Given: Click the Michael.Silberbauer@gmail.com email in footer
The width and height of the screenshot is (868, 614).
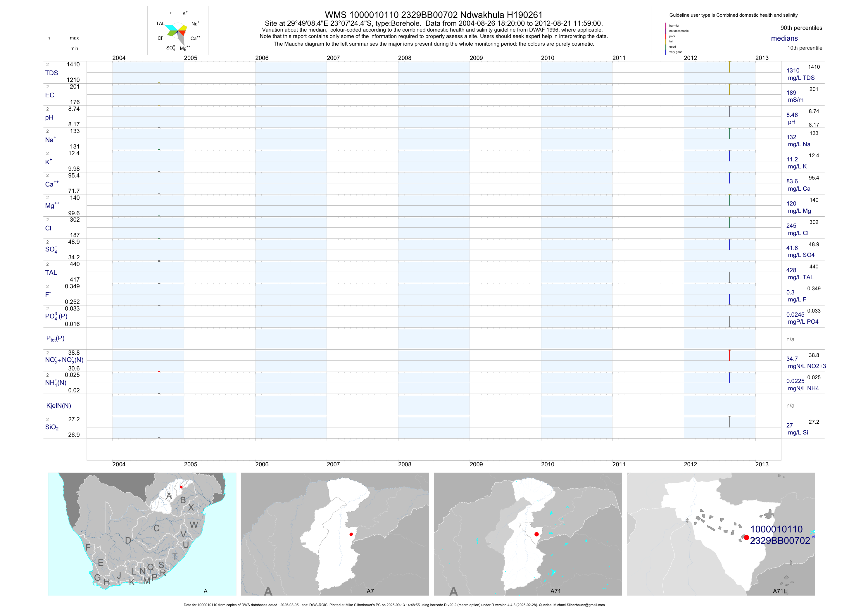Looking at the screenshot, I should coord(579,605).
